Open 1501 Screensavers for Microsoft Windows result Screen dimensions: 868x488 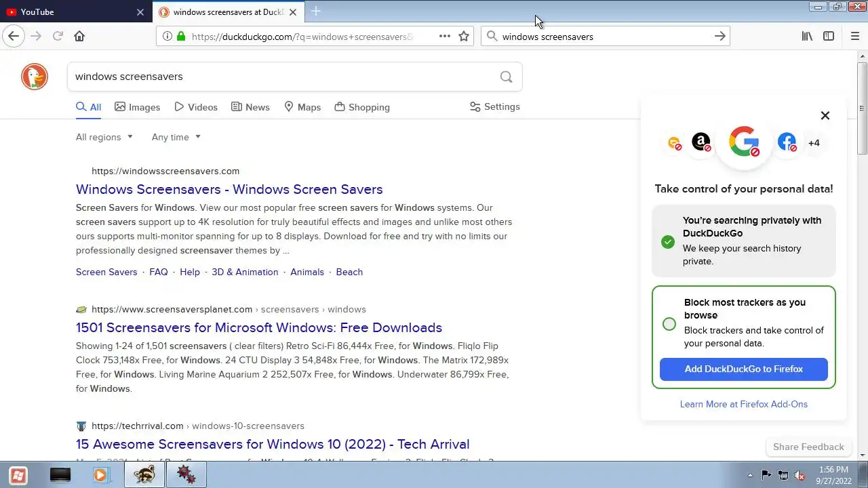pyautogui.click(x=259, y=327)
